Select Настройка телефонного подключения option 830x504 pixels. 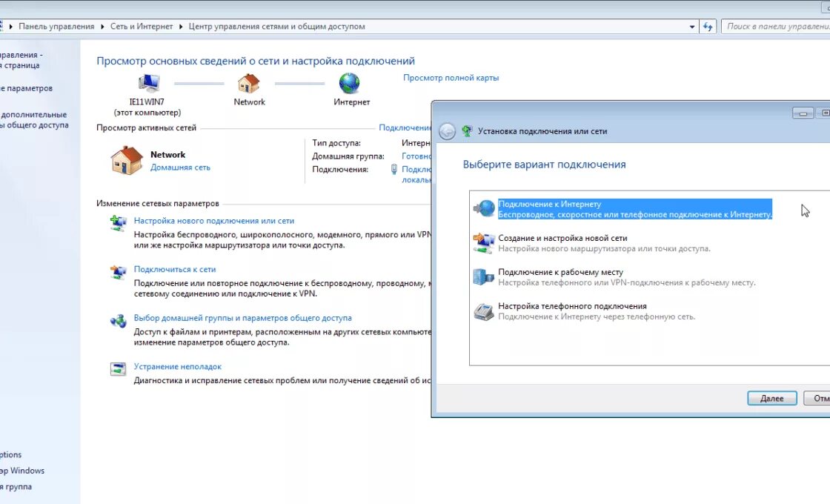pyautogui.click(x=584, y=311)
